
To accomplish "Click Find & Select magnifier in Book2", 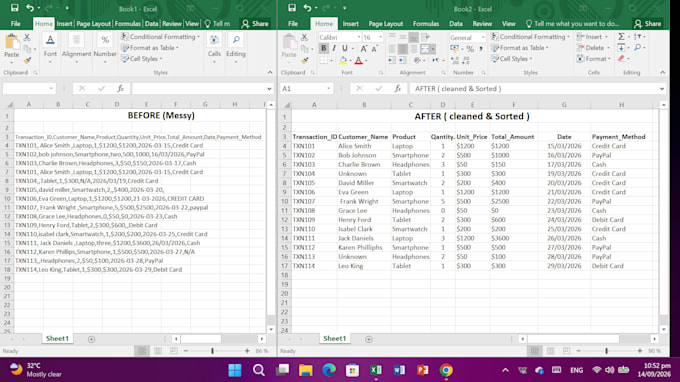I will pyautogui.click(x=638, y=48).
